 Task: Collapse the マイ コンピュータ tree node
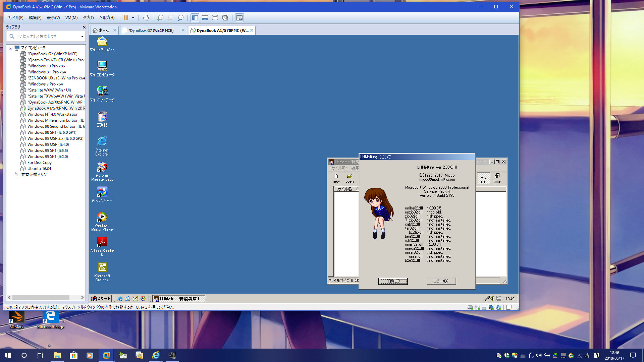pos(10,48)
